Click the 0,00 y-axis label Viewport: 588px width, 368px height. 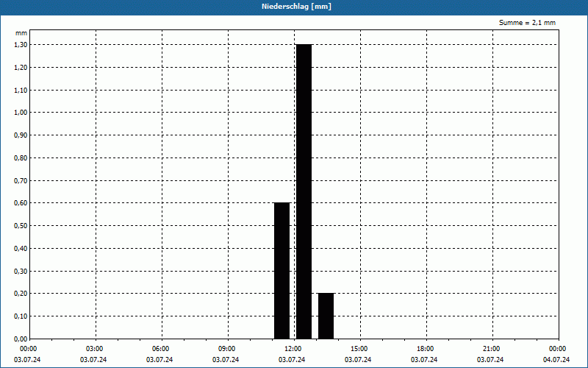pyautogui.click(x=21, y=339)
